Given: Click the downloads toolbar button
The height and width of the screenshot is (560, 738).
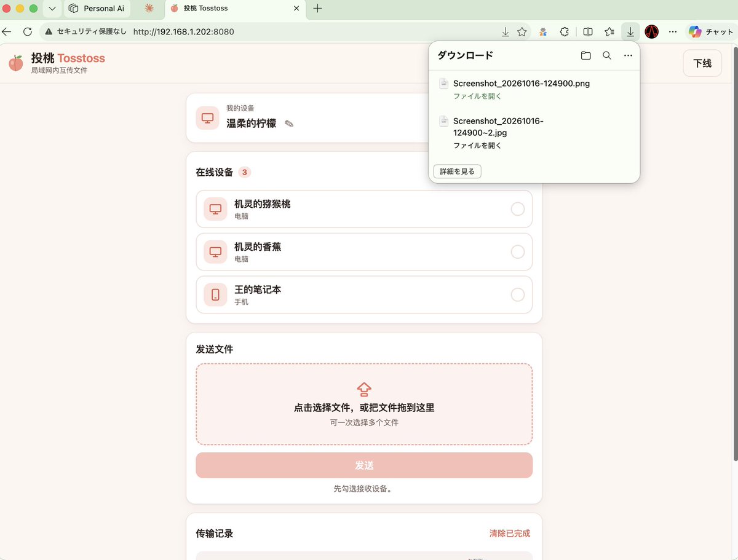Looking at the screenshot, I should pyautogui.click(x=630, y=31).
